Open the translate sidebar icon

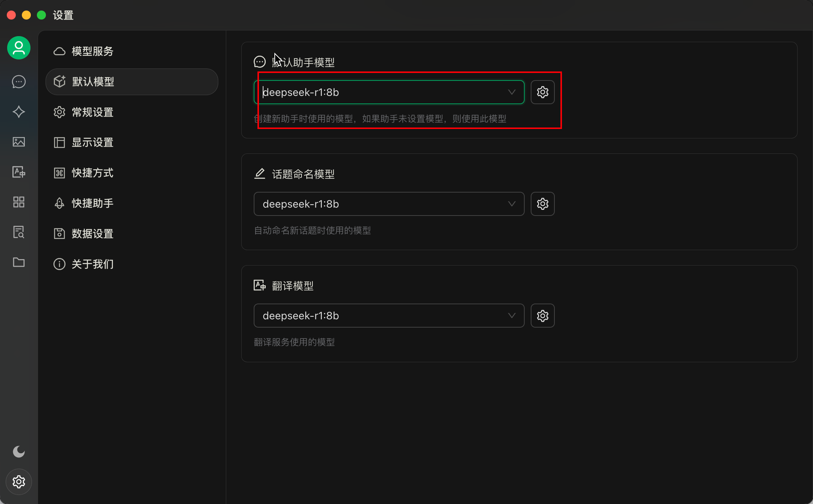click(19, 172)
